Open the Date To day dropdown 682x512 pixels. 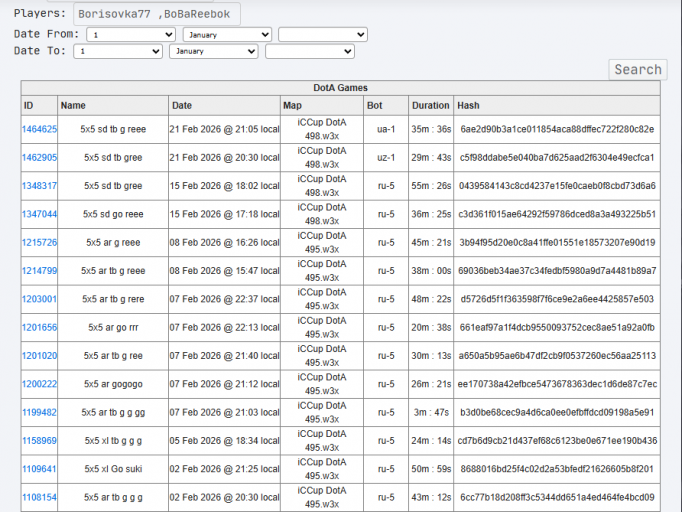[x=118, y=51]
